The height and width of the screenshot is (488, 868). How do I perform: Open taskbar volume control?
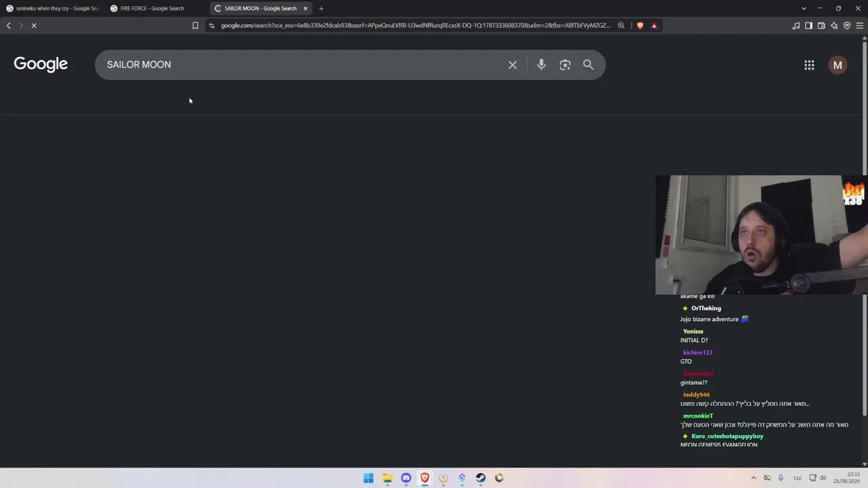coord(823,478)
